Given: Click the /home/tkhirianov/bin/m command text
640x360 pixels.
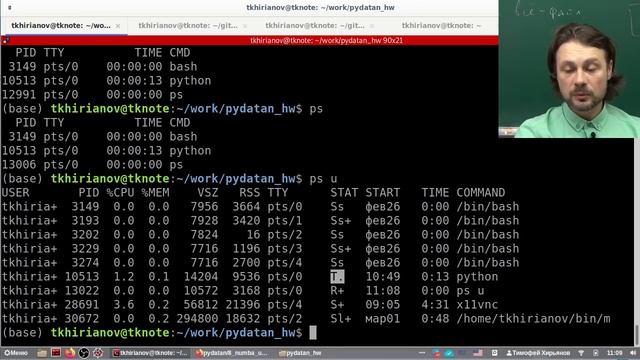Looking at the screenshot, I should tap(533, 318).
